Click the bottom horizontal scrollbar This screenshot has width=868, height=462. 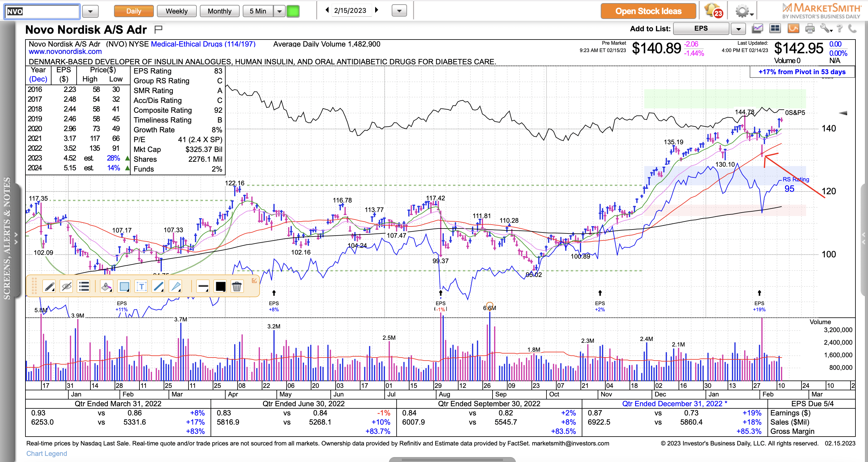tap(451, 459)
